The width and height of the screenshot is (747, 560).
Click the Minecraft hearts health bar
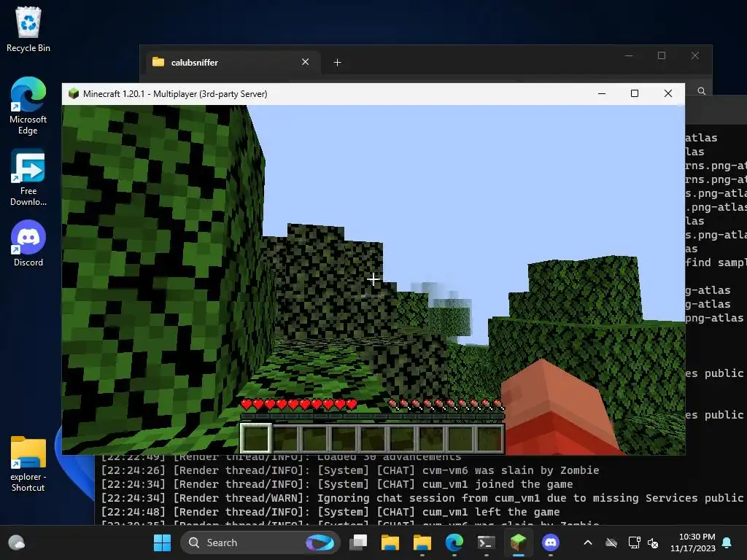pos(298,405)
